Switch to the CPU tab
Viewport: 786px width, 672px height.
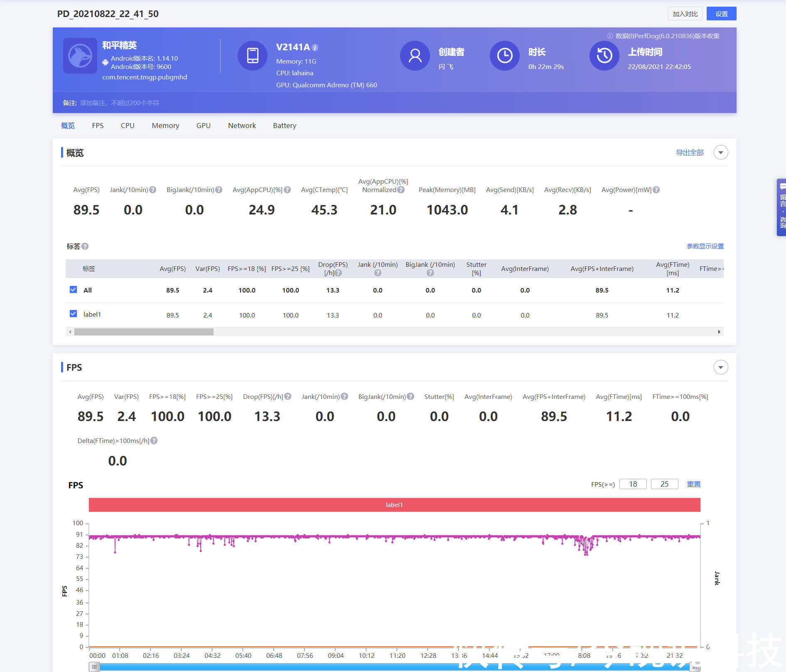128,126
